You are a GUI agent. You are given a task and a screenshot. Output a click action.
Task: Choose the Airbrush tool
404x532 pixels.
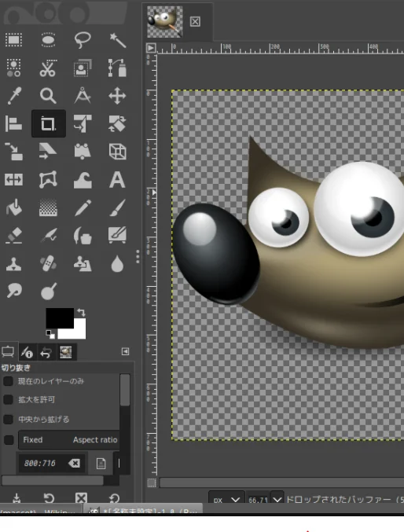click(x=48, y=235)
